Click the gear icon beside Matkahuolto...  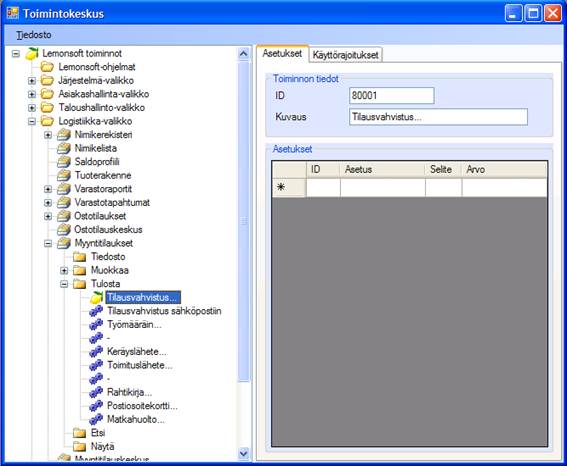coord(96,419)
